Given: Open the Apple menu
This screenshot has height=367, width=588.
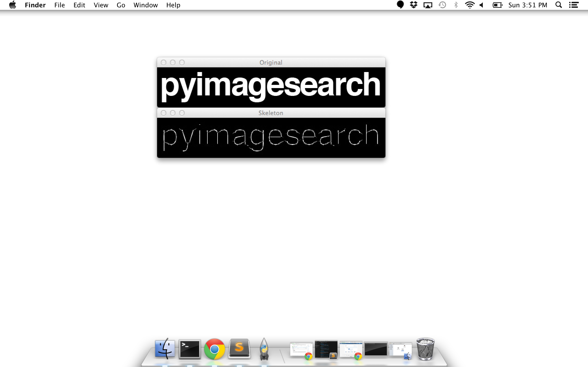Looking at the screenshot, I should click(x=13, y=5).
